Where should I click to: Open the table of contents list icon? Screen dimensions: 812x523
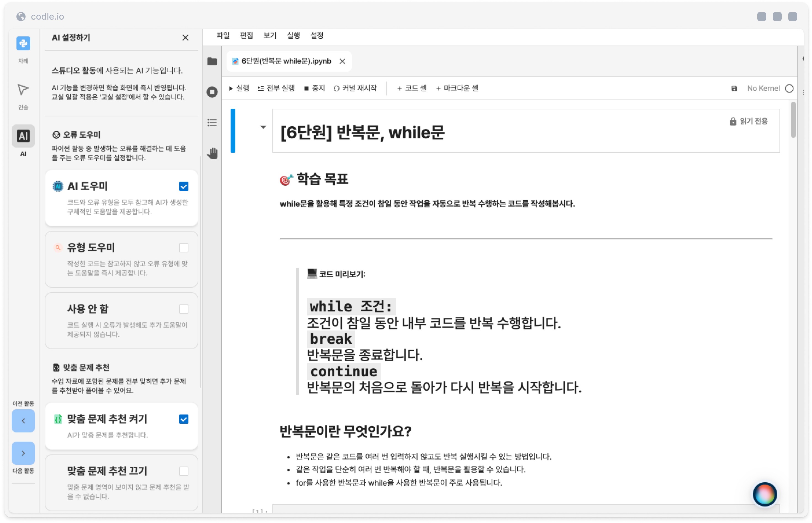pyautogui.click(x=212, y=123)
